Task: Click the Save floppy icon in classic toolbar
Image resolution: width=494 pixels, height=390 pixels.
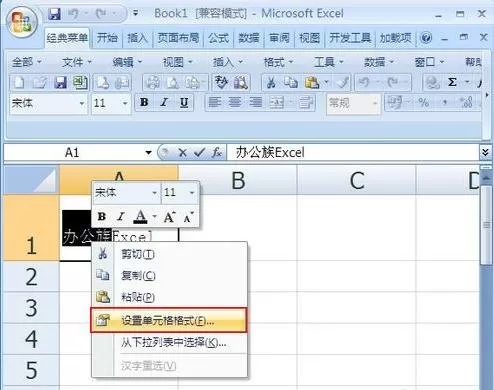Action: 60,82
